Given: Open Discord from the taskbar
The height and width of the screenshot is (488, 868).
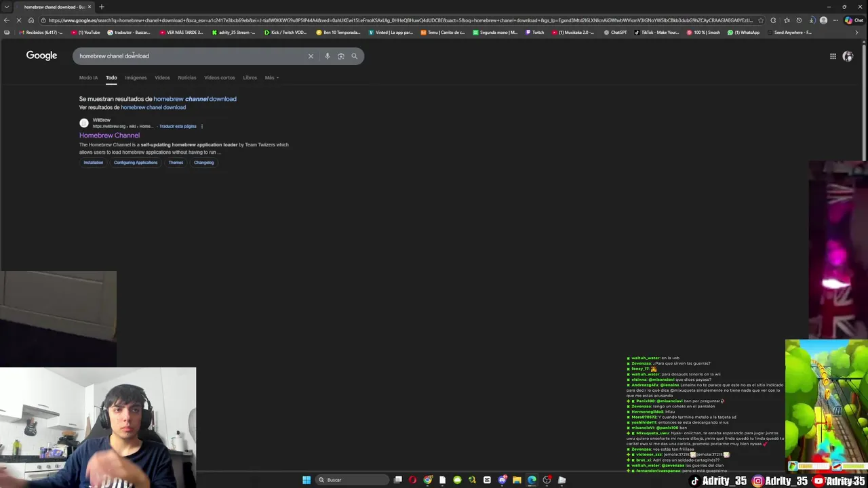Looking at the screenshot, I should click(x=502, y=480).
